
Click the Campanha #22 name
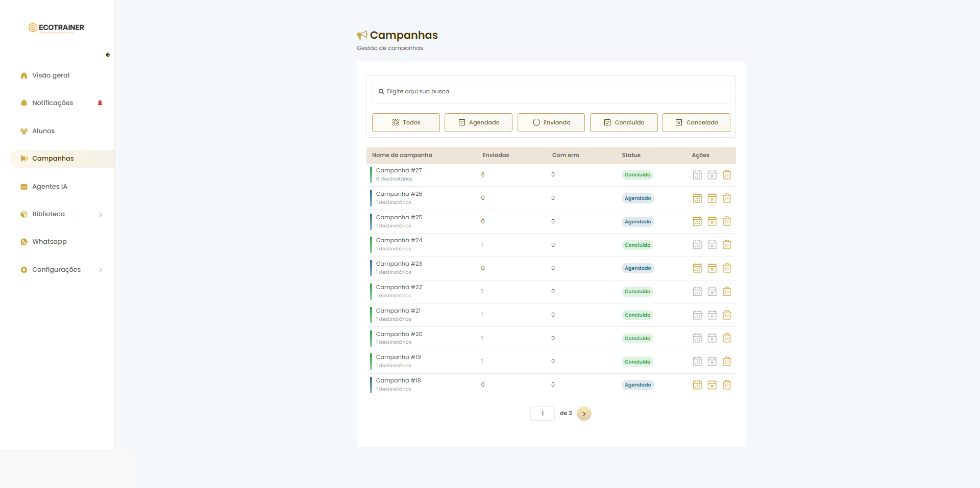click(x=399, y=288)
